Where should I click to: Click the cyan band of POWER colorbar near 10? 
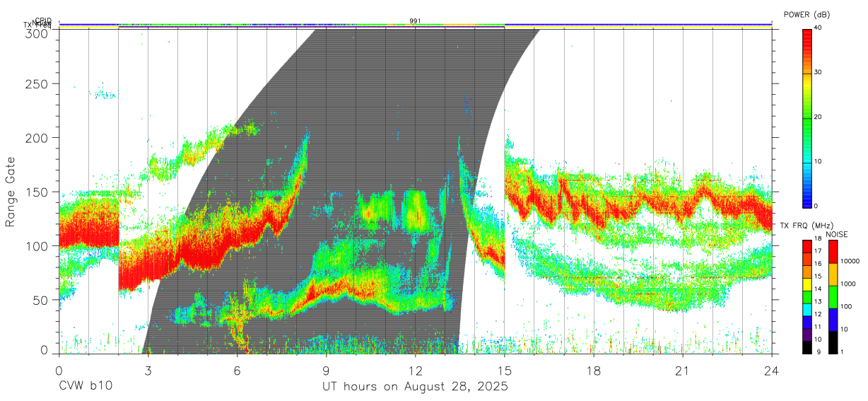[807, 162]
